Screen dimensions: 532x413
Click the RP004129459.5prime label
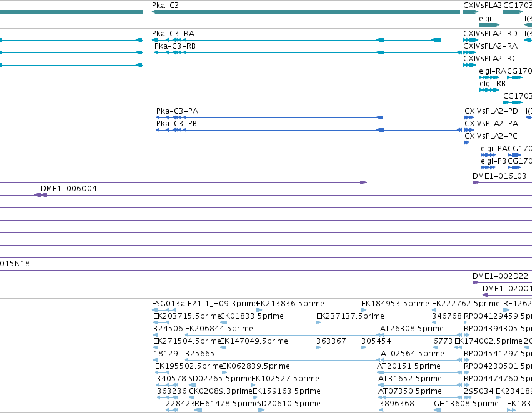click(498, 316)
